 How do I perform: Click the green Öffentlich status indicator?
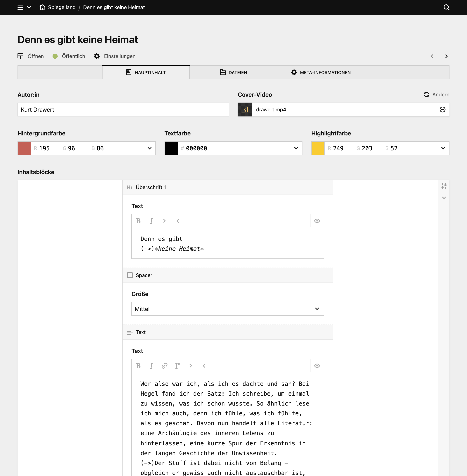(55, 56)
